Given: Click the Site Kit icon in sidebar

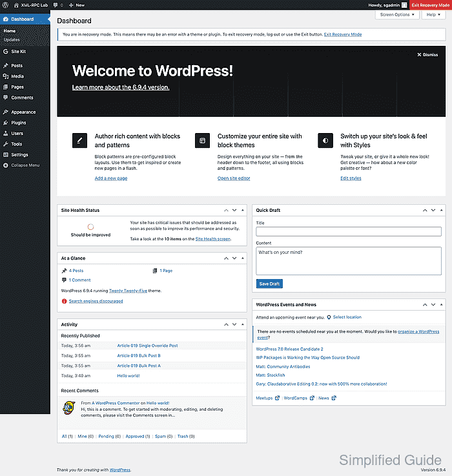Looking at the screenshot, I should 6,51.
